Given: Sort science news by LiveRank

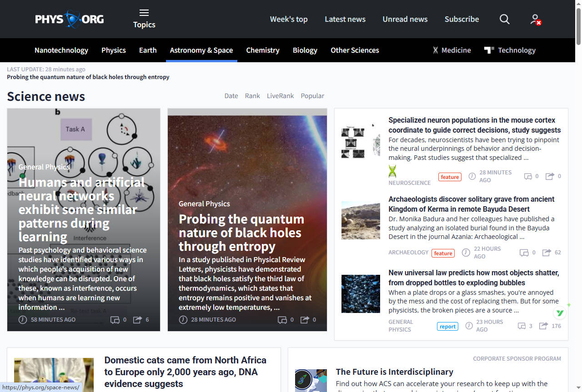Looking at the screenshot, I should point(280,96).
